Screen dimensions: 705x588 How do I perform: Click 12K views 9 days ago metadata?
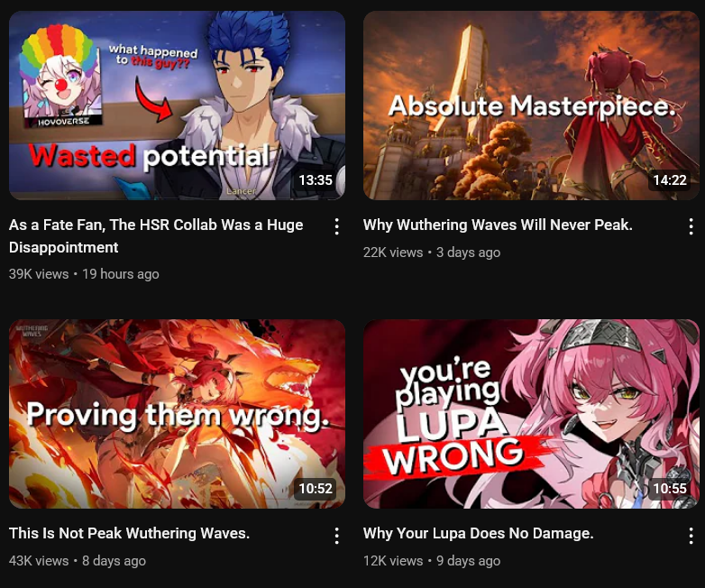tap(432, 561)
